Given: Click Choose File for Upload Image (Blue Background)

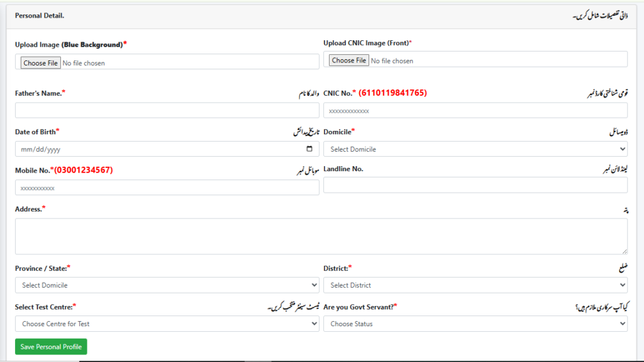Looking at the screenshot, I should (x=40, y=63).
